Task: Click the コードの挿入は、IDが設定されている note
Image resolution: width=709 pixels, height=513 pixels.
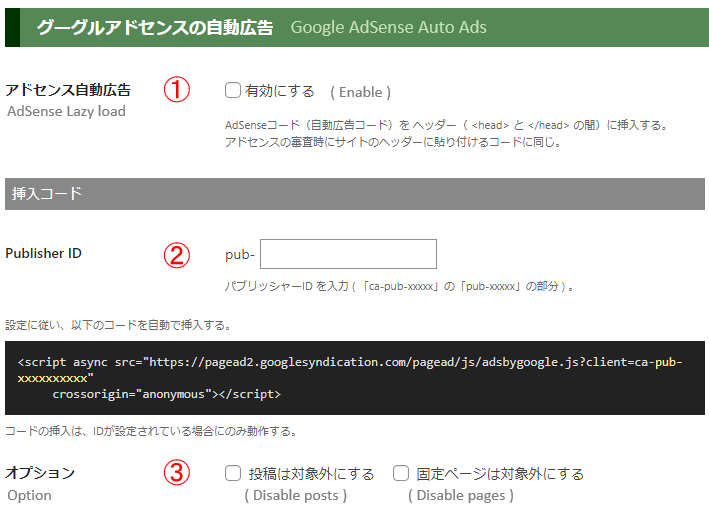Action: coord(151,431)
